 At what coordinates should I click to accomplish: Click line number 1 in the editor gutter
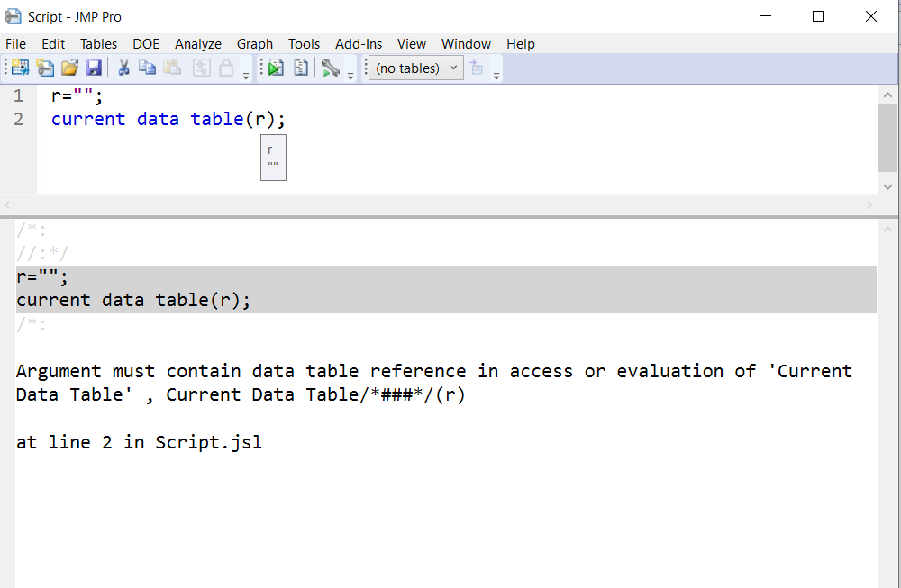click(x=18, y=95)
